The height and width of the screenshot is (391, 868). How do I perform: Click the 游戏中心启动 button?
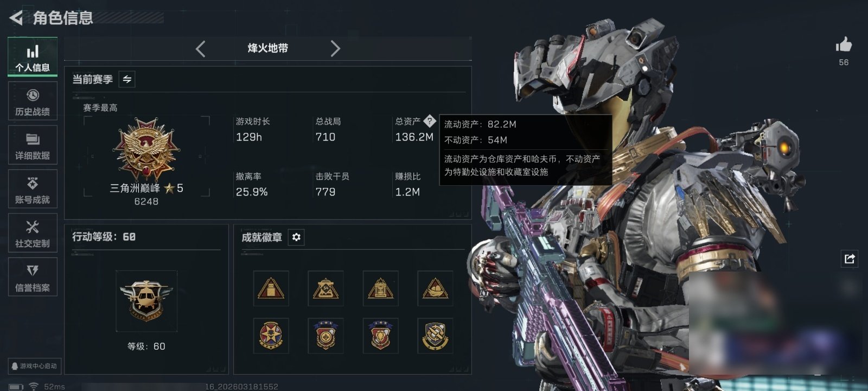click(34, 366)
